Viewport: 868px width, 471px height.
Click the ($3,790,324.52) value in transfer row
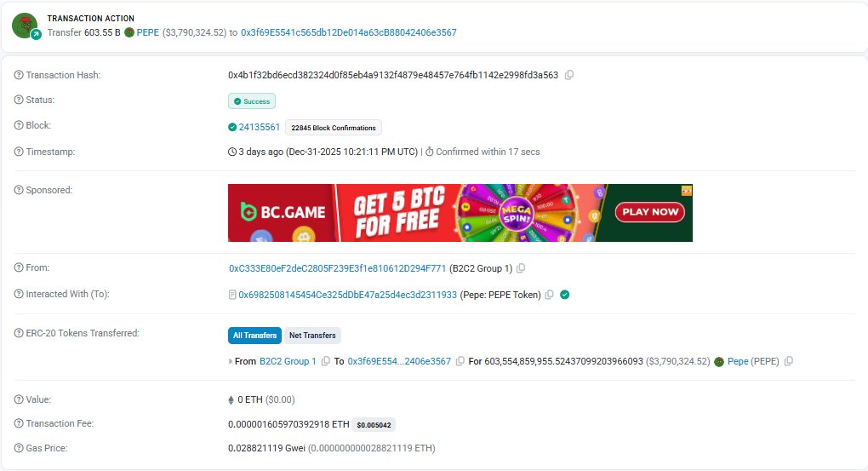click(x=678, y=361)
